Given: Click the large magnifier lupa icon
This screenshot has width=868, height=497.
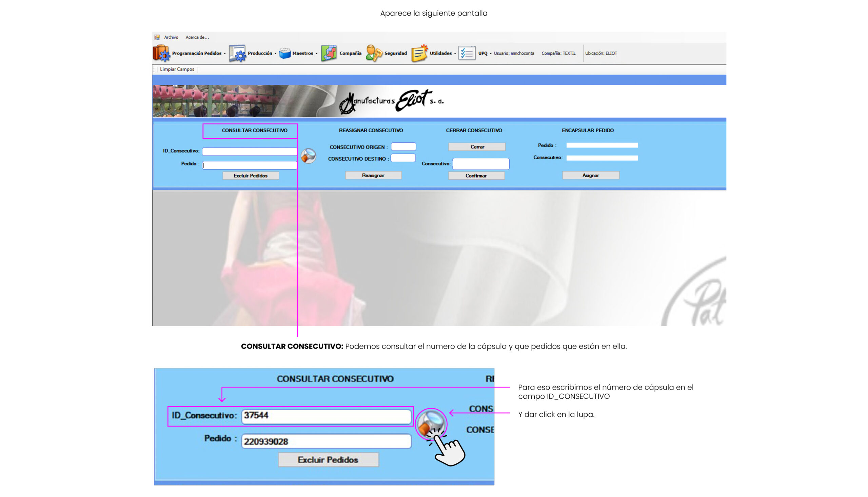Looking at the screenshot, I should pyautogui.click(x=431, y=424).
